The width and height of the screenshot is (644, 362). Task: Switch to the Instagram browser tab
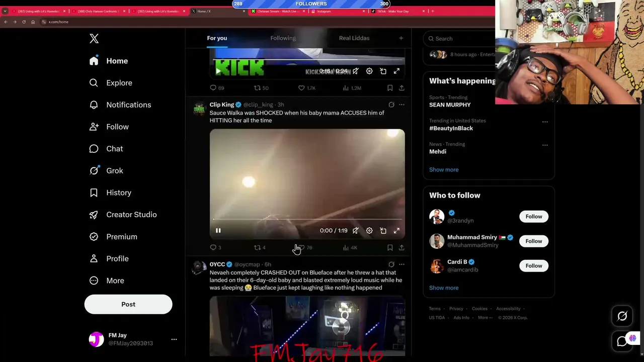point(337,11)
